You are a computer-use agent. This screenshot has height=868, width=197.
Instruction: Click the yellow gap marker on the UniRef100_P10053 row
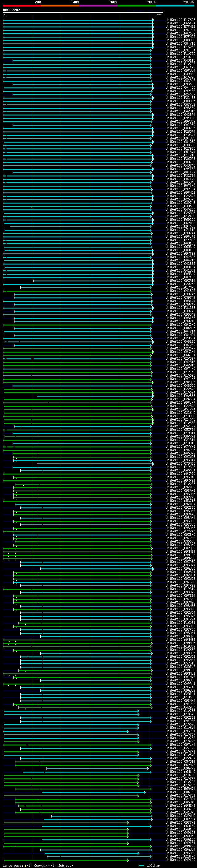[x=24, y=485]
